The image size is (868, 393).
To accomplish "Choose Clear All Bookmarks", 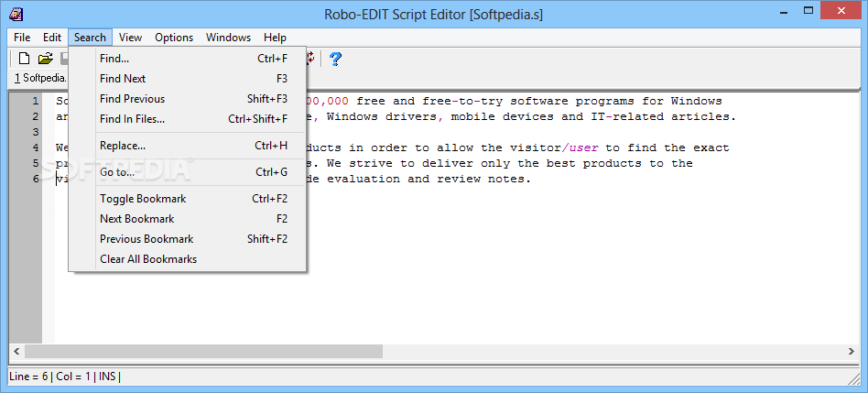I will pos(188,259).
